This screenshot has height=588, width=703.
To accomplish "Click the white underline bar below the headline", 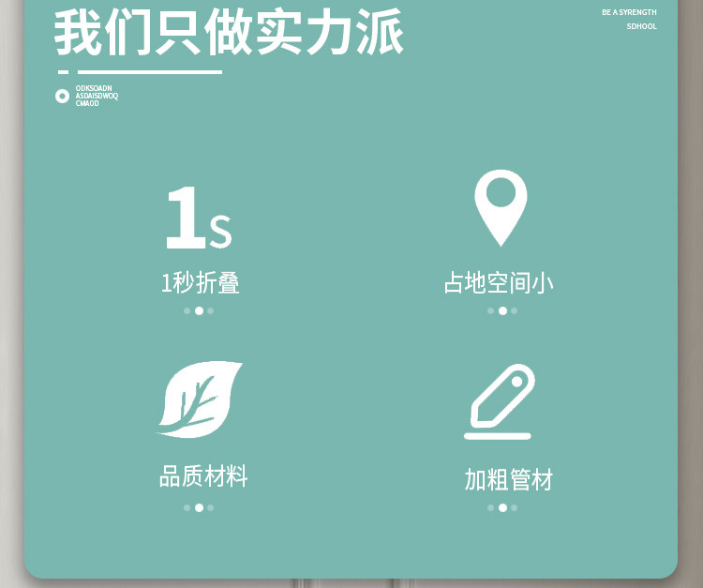I will (x=149, y=71).
